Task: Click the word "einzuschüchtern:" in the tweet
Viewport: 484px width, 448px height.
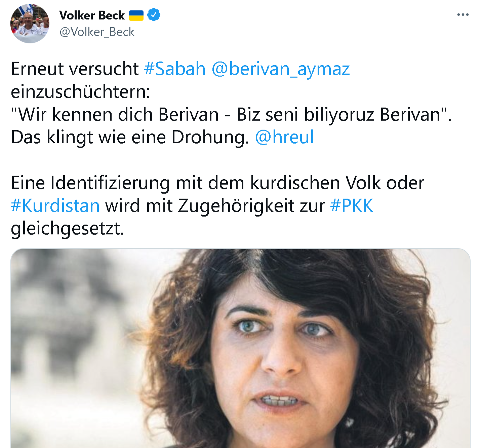Action: click(x=80, y=92)
